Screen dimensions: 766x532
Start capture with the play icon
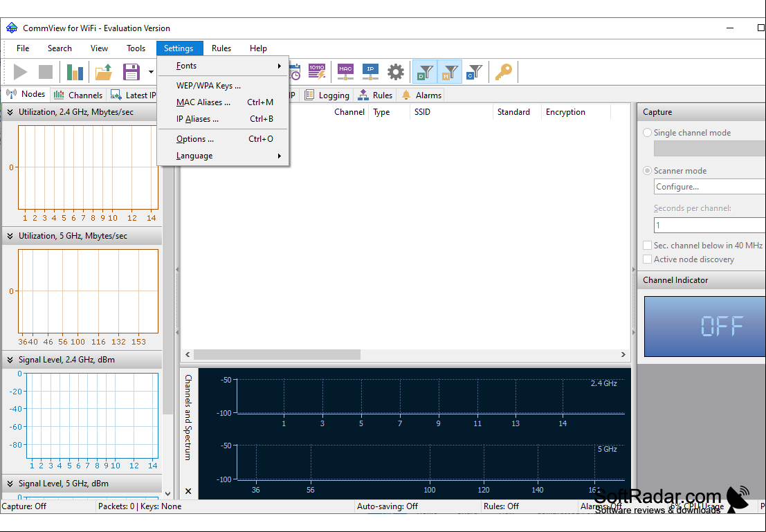pos(20,73)
